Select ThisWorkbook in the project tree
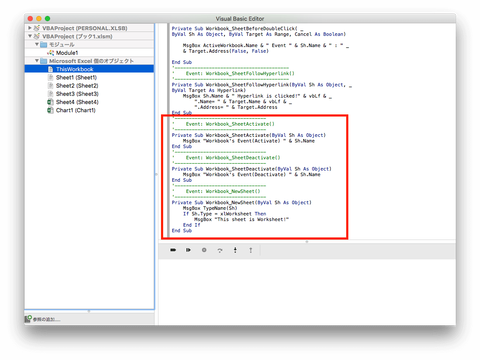 [75, 69]
